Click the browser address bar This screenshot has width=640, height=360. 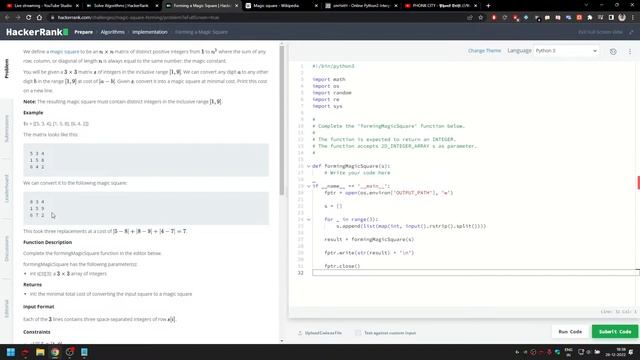click(x=257, y=18)
